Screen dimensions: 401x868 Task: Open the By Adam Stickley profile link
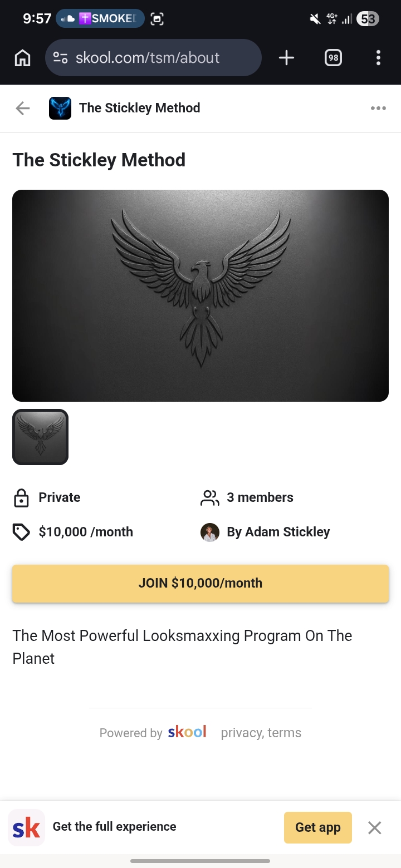(x=278, y=532)
